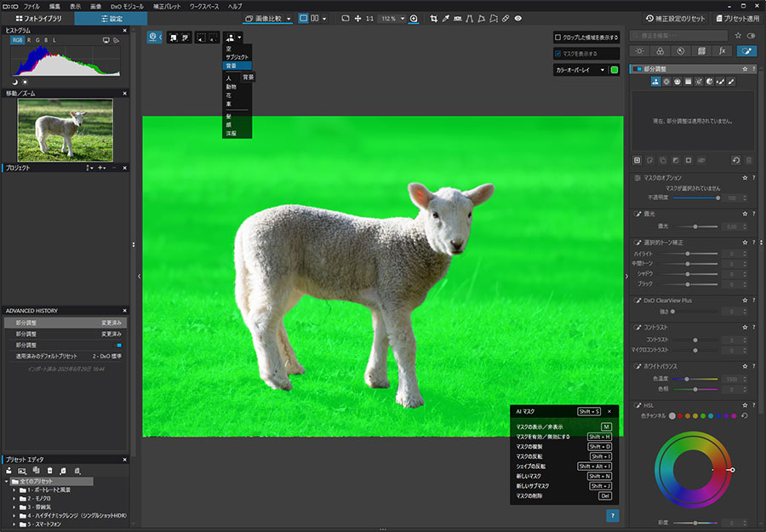Viewport: 766px width, 532px height.
Task: Uncheck マスクを表示する checkbox
Action: [557, 54]
